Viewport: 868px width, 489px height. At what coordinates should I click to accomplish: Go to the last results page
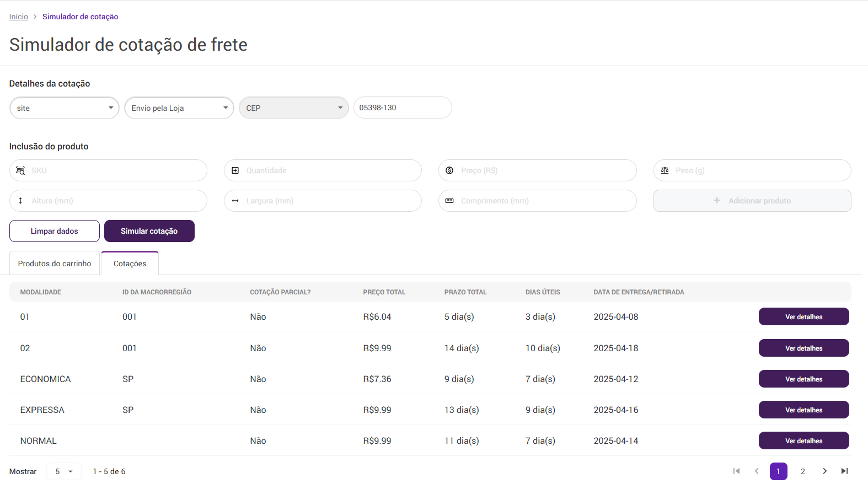pyautogui.click(x=844, y=471)
